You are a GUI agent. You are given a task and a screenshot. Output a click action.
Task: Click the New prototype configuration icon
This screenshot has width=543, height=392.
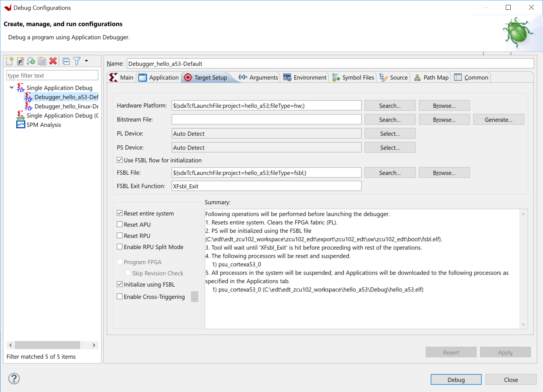[21, 61]
